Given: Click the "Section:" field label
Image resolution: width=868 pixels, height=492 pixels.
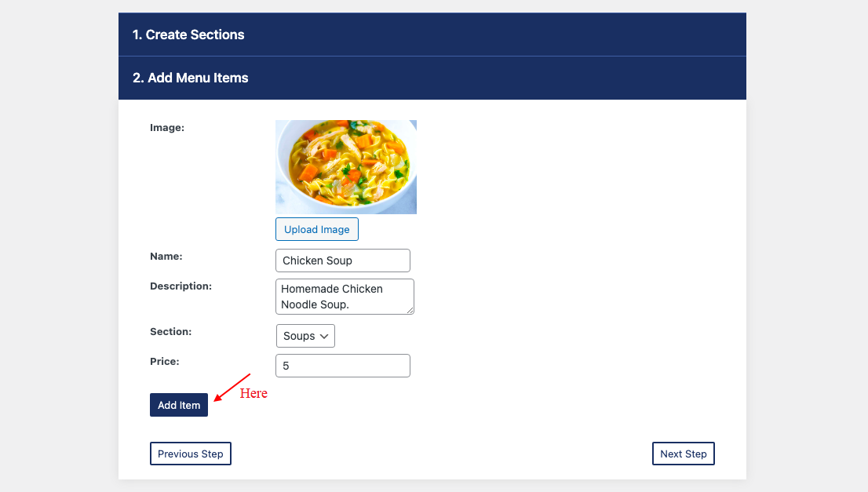Looking at the screenshot, I should pyautogui.click(x=170, y=331).
